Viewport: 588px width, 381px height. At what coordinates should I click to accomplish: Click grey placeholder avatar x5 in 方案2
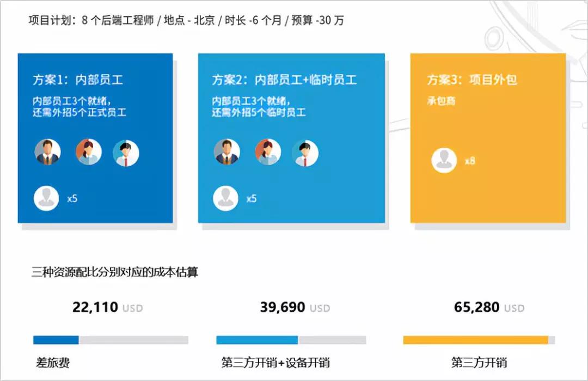(x=226, y=198)
